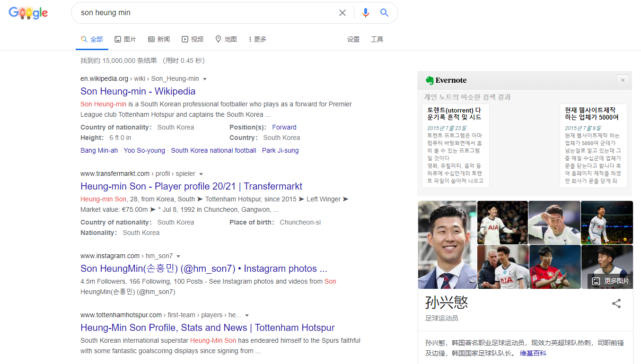Expand the instagram.com result options arrow
This screenshot has width=641, height=364.
178,256
